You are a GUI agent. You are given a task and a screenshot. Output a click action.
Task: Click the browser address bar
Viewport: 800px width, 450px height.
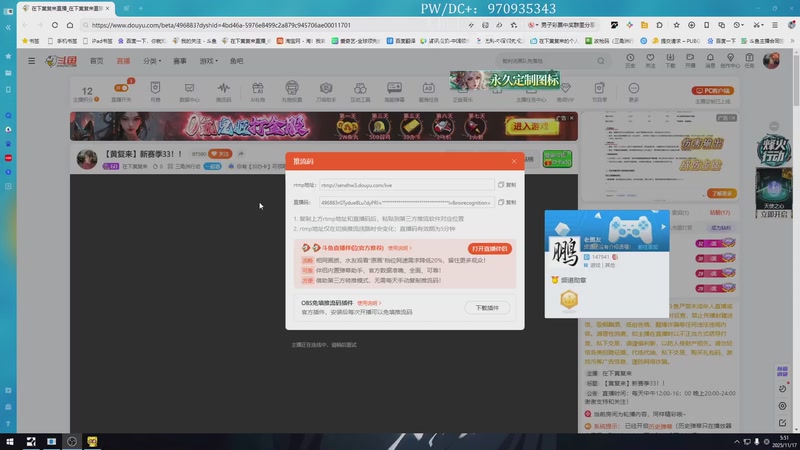click(276, 25)
